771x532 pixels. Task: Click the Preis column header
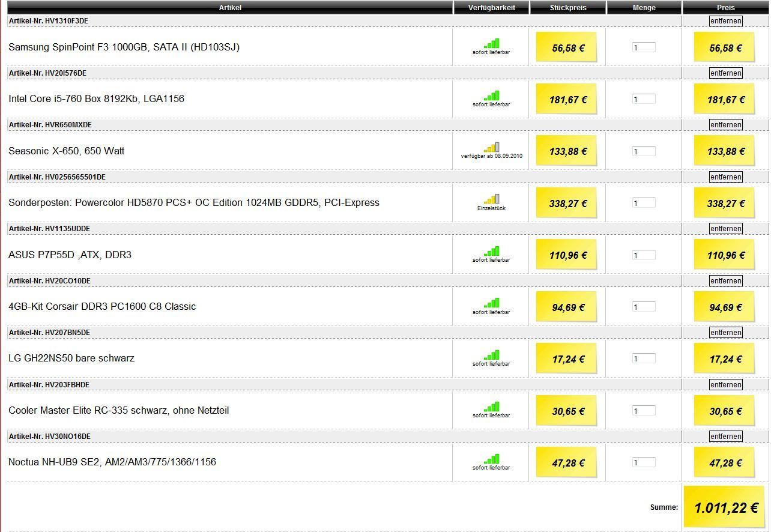(x=725, y=7)
